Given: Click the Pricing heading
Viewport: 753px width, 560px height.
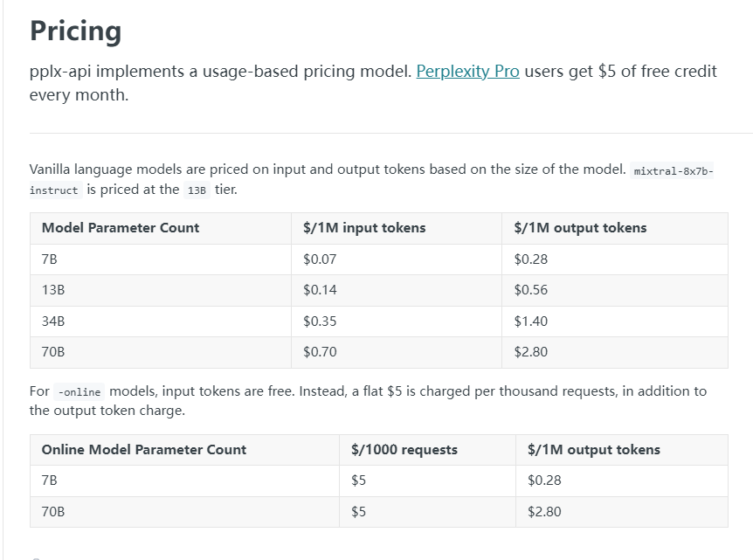Looking at the screenshot, I should coord(75,31).
